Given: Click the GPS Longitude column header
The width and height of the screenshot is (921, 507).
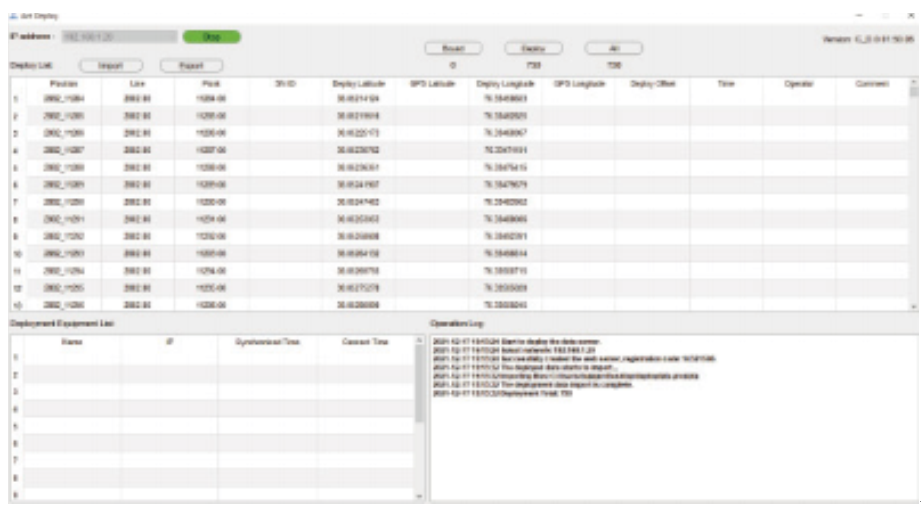Looking at the screenshot, I should pyautogui.click(x=579, y=84).
